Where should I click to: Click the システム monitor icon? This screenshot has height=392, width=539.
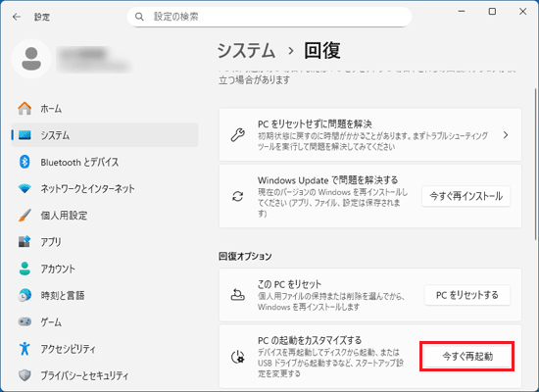point(24,135)
